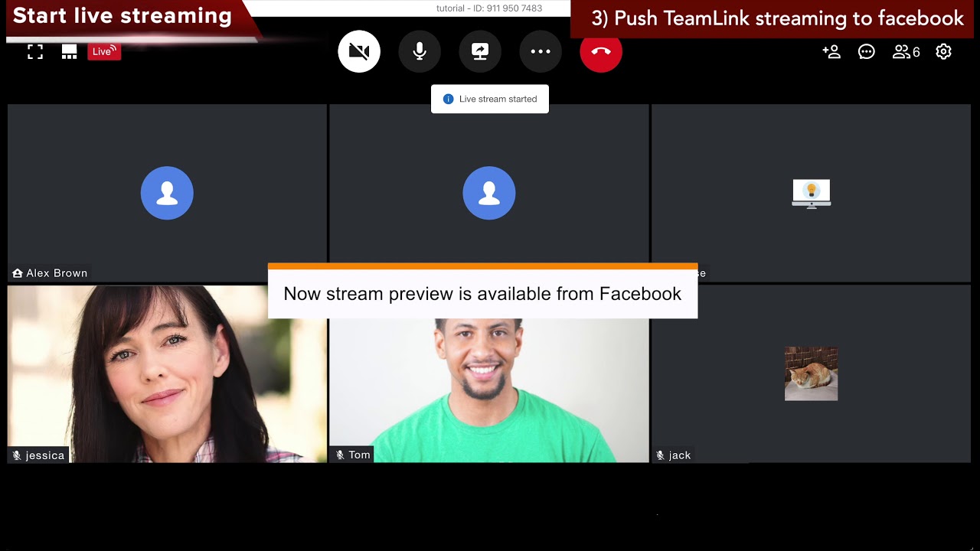
Task: Click muted mic icon beside jessica
Action: click(x=17, y=455)
